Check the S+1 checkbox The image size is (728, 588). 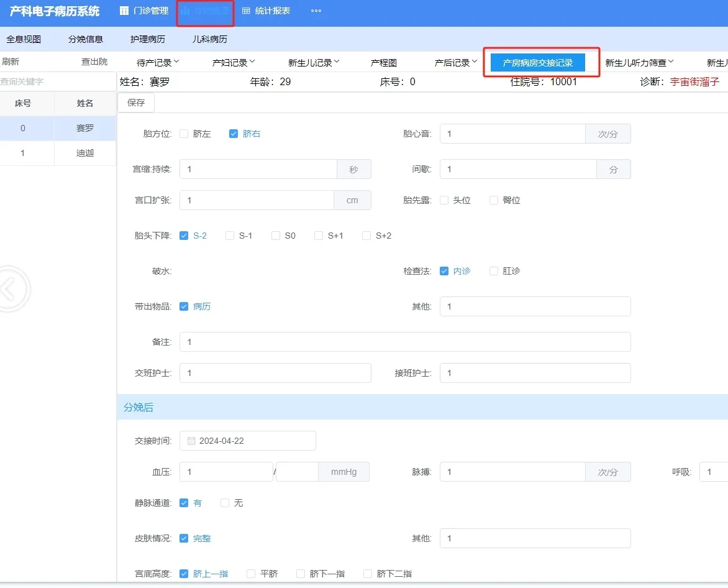point(319,236)
